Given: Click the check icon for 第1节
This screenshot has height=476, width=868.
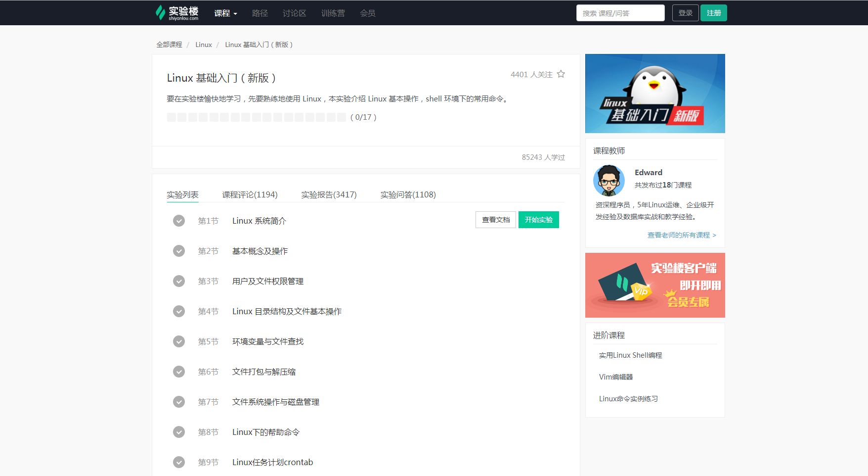Looking at the screenshot, I should pyautogui.click(x=179, y=221).
